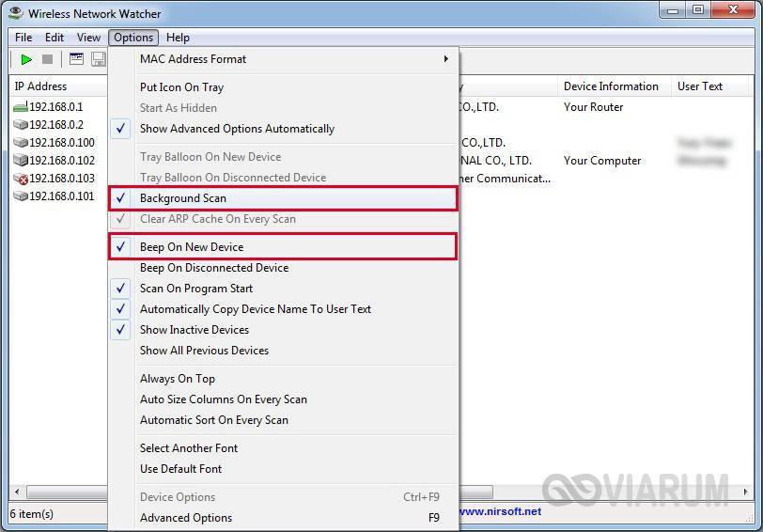This screenshot has width=763, height=532.
Task: Toggle Show Advanced Options Automatically
Action: pos(283,129)
